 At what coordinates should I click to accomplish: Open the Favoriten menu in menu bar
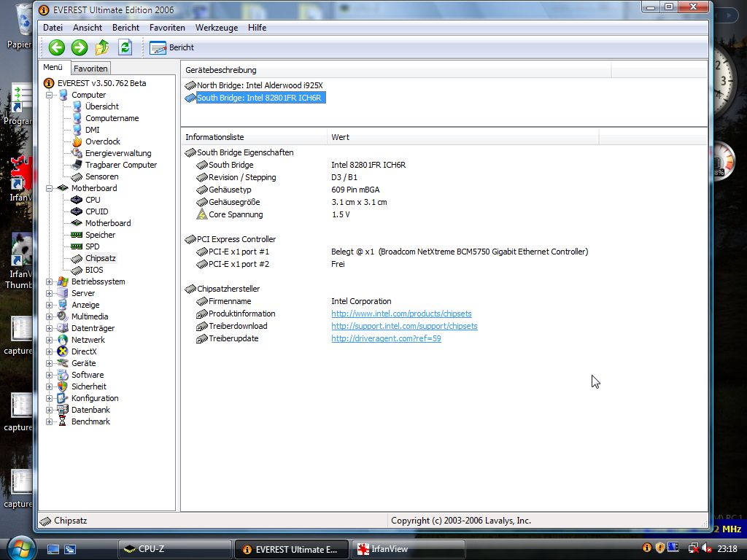click(x=167, y=28)
